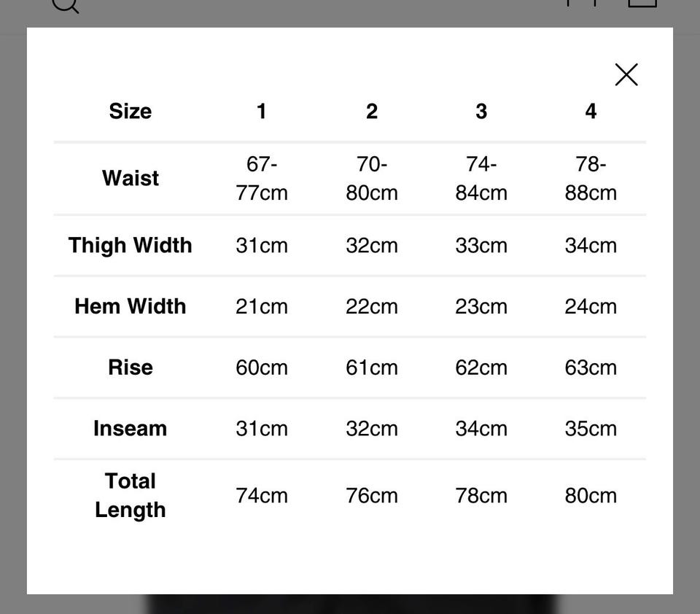Click the 22cm hem width value
Viewport: 700px width, 614px height.
point(372,306)
